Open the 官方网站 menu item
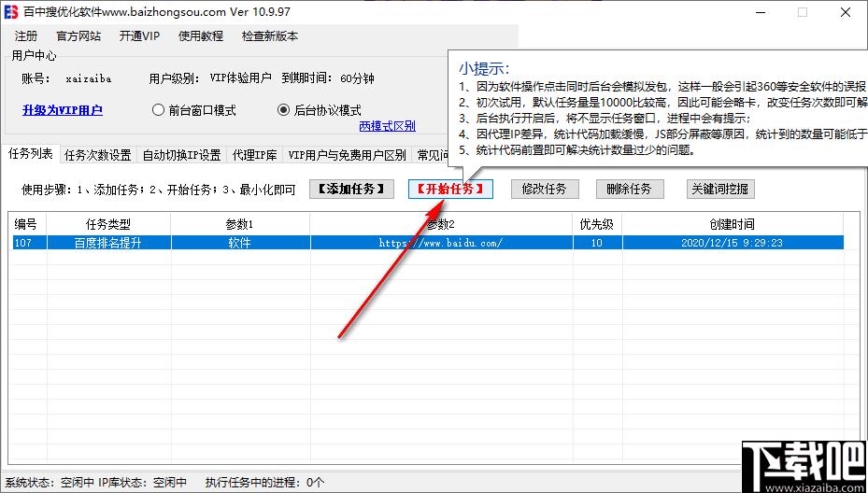The image size is (868, 493). coord(78,36)
